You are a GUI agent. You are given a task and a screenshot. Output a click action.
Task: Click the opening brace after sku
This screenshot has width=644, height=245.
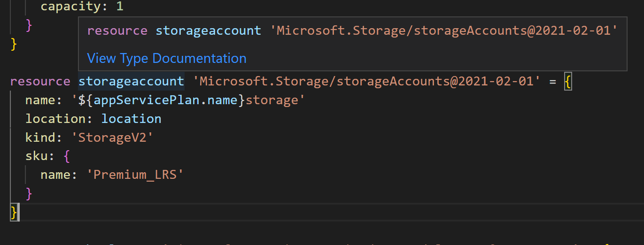pos(67,156)
